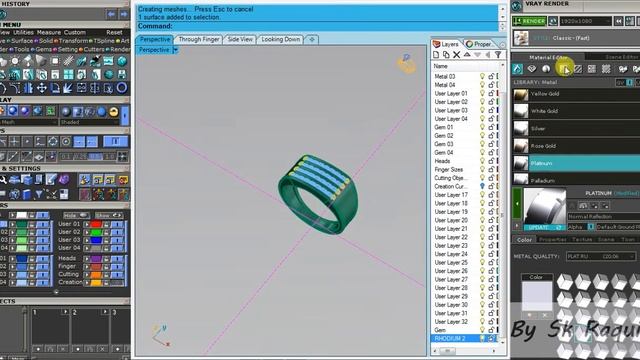Open the sphere material library icon
Screen dimensions: 640x360
[546, 69]
